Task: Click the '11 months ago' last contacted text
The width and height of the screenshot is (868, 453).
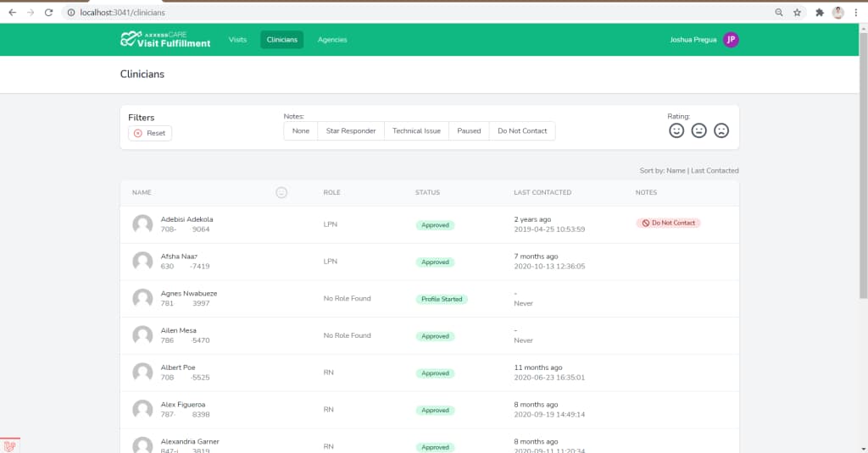Action: [x=538, y=367]
